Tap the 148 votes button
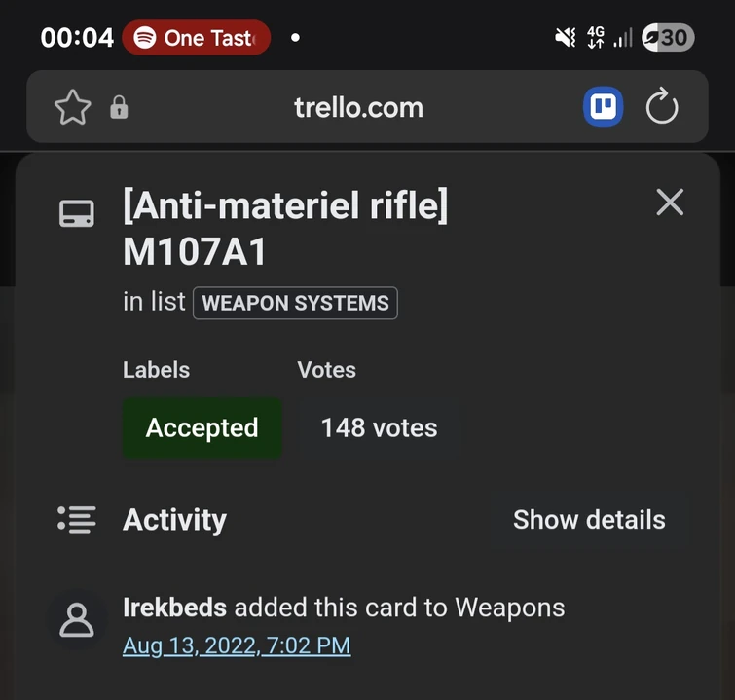735x700 pixels. coord(379,427)
